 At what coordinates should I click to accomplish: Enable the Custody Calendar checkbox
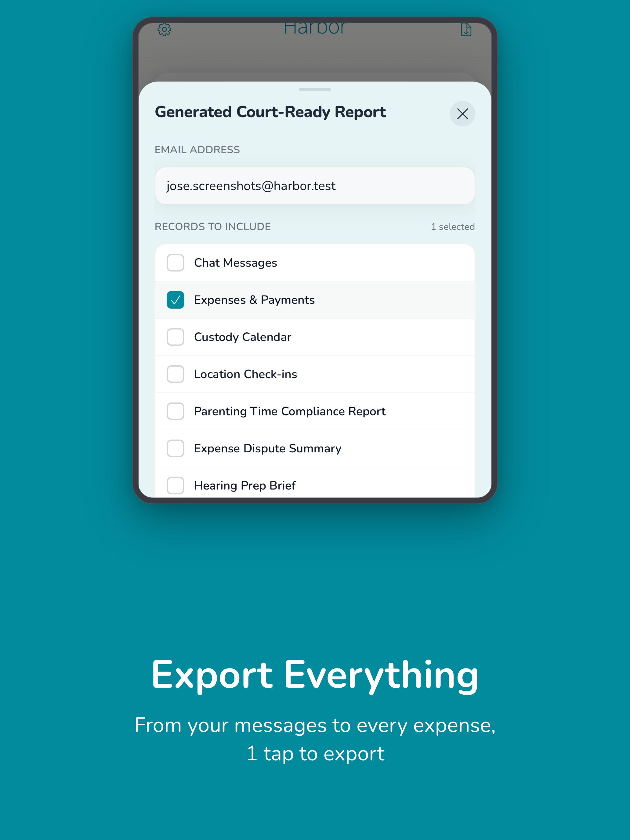point(176,337)
